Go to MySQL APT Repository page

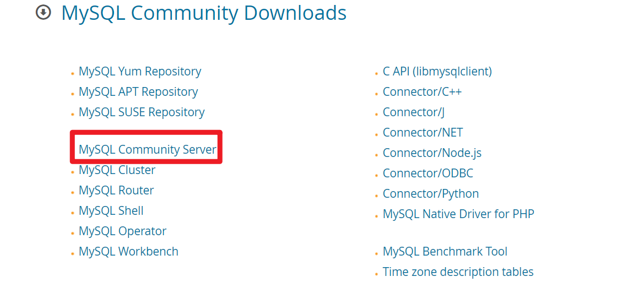click(x=138, y=92)
